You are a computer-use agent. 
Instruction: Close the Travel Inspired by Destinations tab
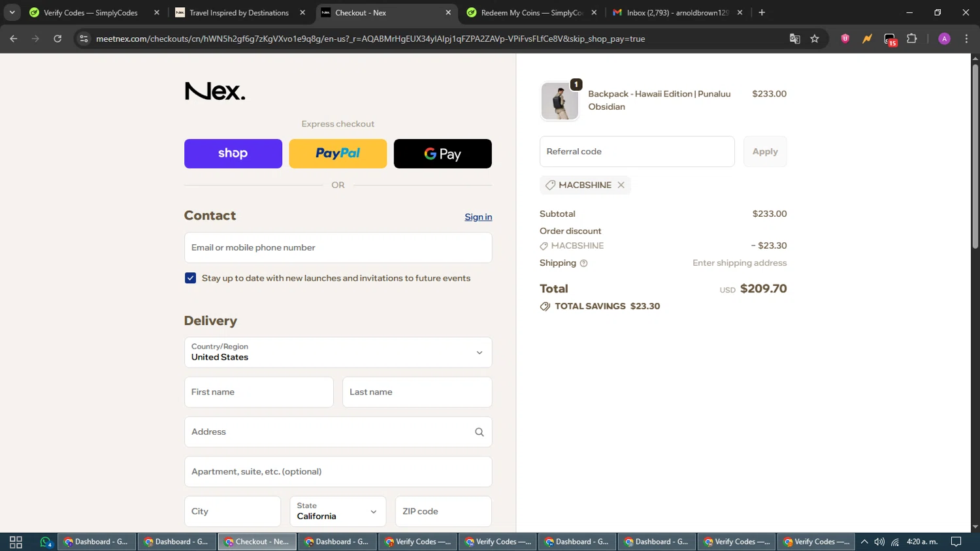tap(302, 12)
